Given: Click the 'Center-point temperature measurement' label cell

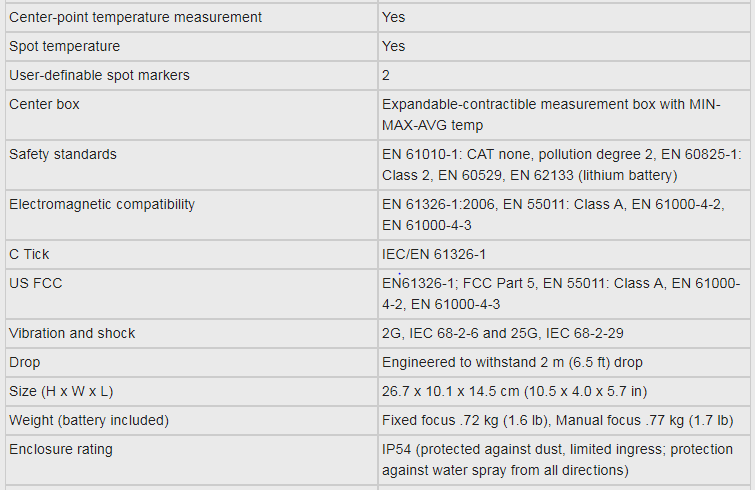Looking at the screenshot, I should [136, 17].
